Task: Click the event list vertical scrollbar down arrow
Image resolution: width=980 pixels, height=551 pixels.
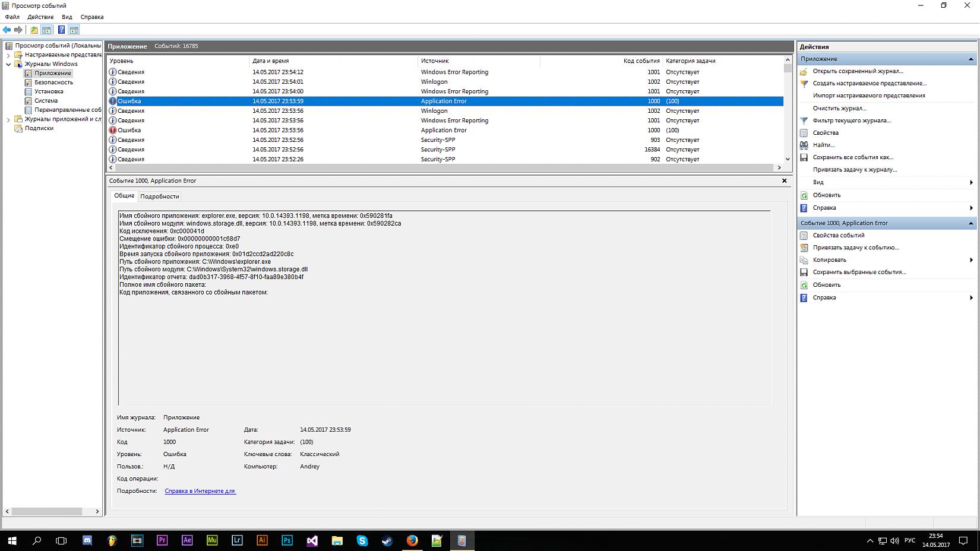Action: click(x=788, y=159)
